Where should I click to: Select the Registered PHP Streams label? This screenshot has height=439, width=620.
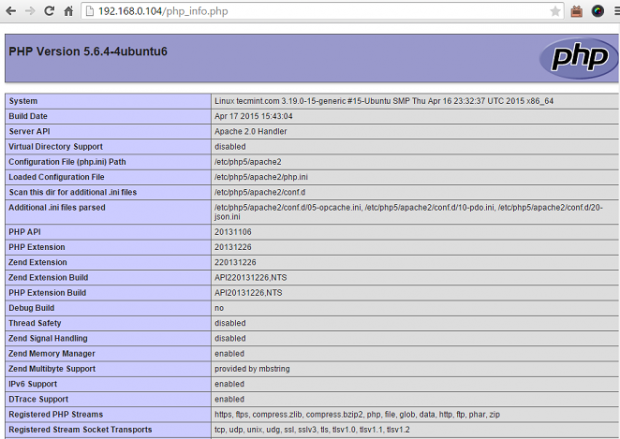[56, 414]
